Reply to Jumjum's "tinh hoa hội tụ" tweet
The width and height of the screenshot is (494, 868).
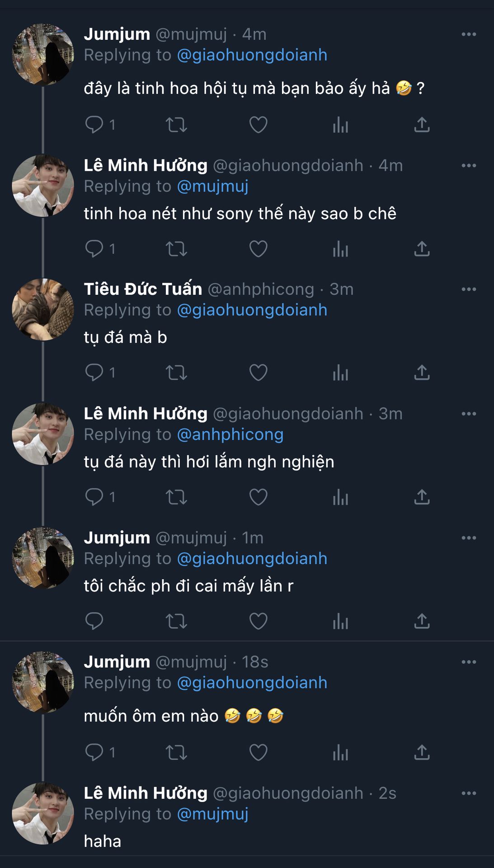coord(94,124)
